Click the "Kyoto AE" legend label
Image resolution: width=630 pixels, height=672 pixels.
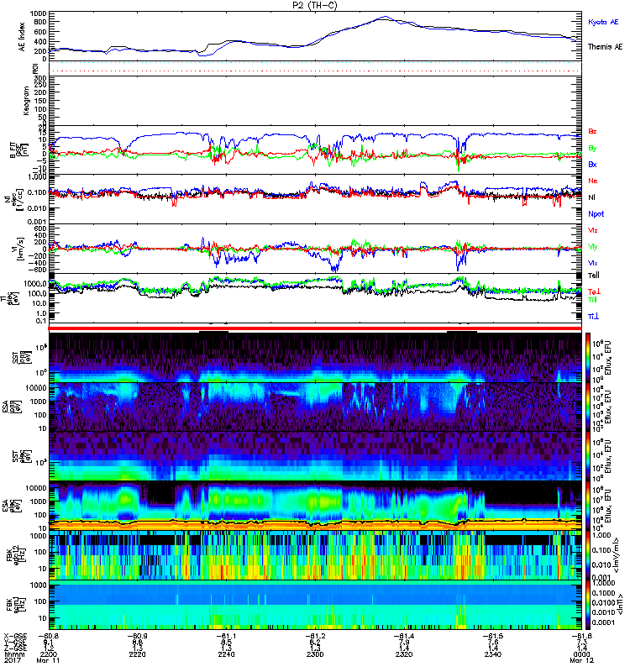tap(603, 23)
